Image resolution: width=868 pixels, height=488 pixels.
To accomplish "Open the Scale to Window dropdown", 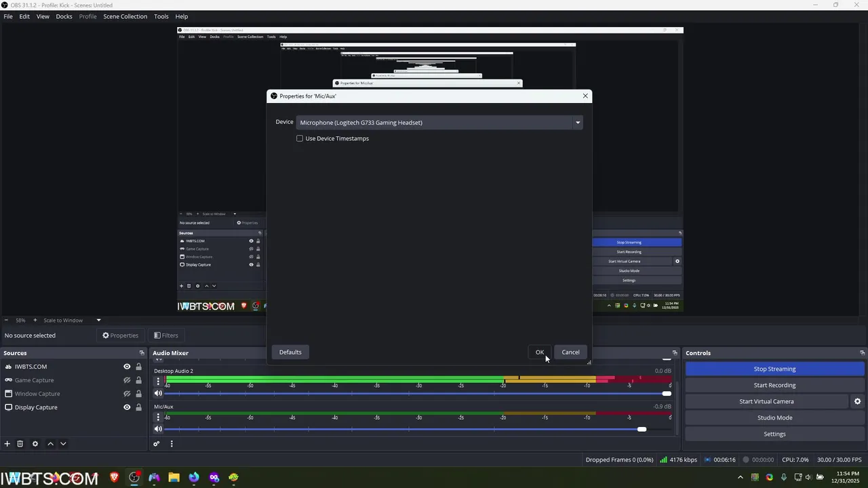I will click(x=72, y=320).
